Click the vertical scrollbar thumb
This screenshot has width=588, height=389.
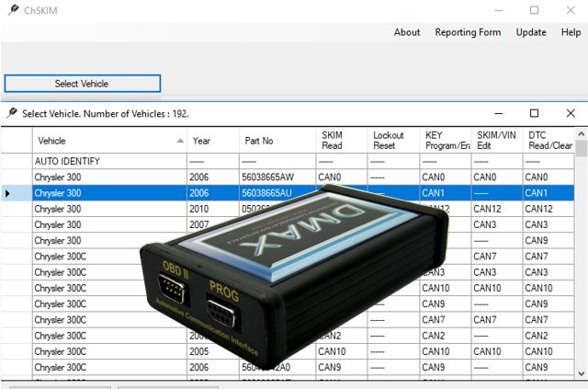582,148
